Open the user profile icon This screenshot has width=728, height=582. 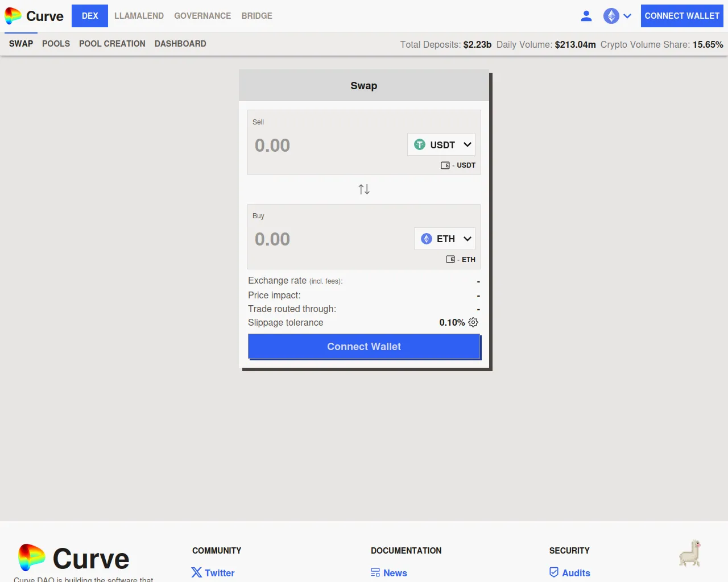click(586, 16)
